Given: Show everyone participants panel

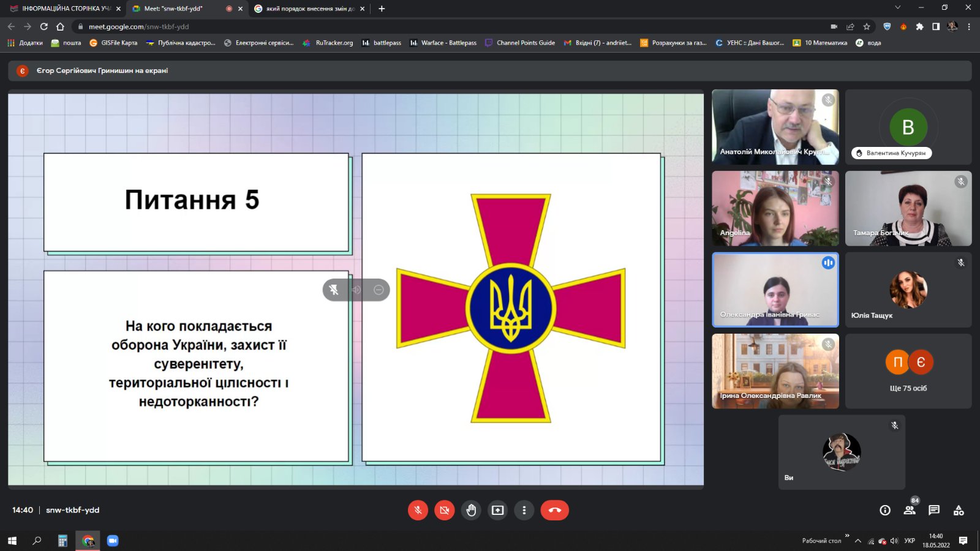Looking at the screenshot, I should tap(910, 510).
